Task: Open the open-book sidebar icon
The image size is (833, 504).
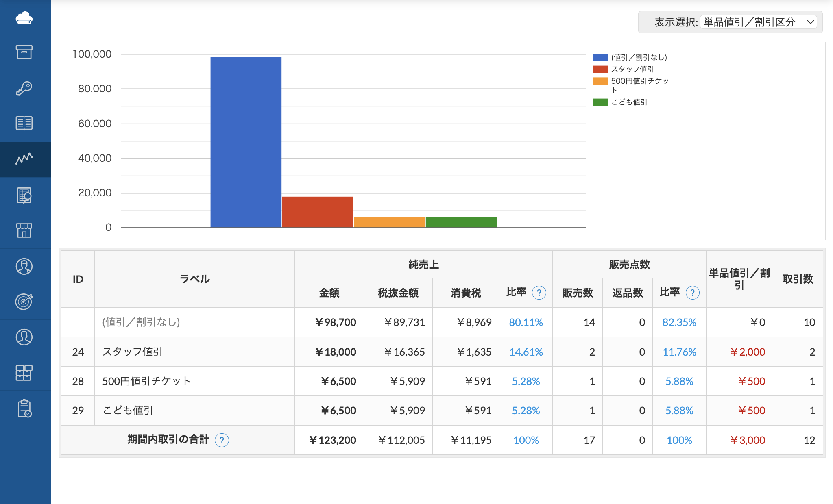Action: (24, 124)
